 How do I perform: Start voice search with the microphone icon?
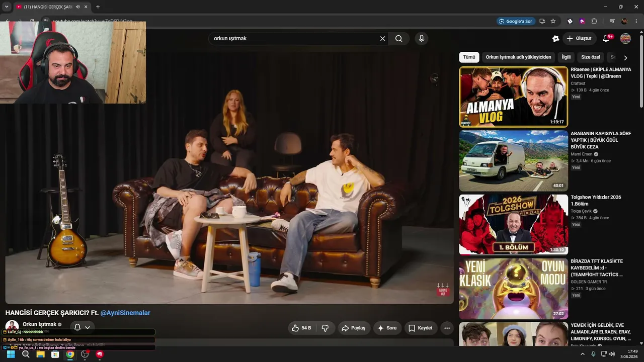pos(422,39)
